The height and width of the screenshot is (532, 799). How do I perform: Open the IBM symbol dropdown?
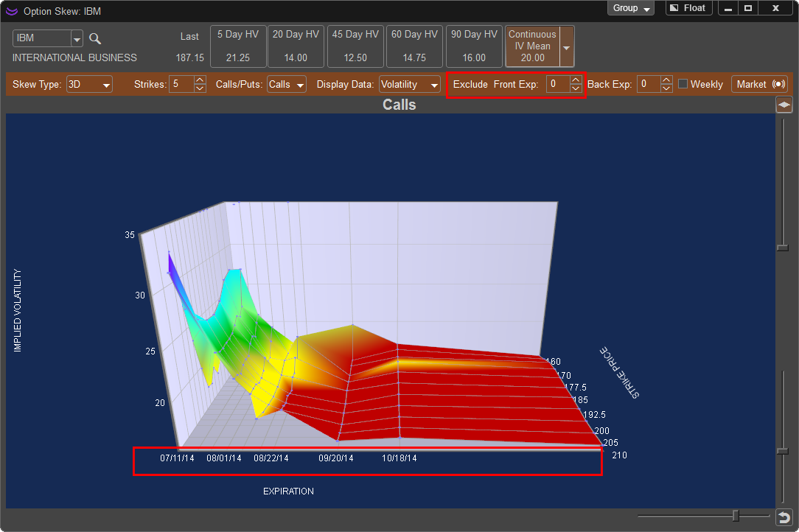[77, 39]
